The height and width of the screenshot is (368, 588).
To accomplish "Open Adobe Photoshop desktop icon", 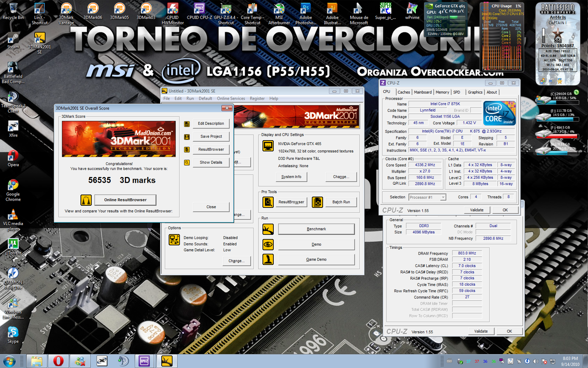I will [x=305, y=14].
